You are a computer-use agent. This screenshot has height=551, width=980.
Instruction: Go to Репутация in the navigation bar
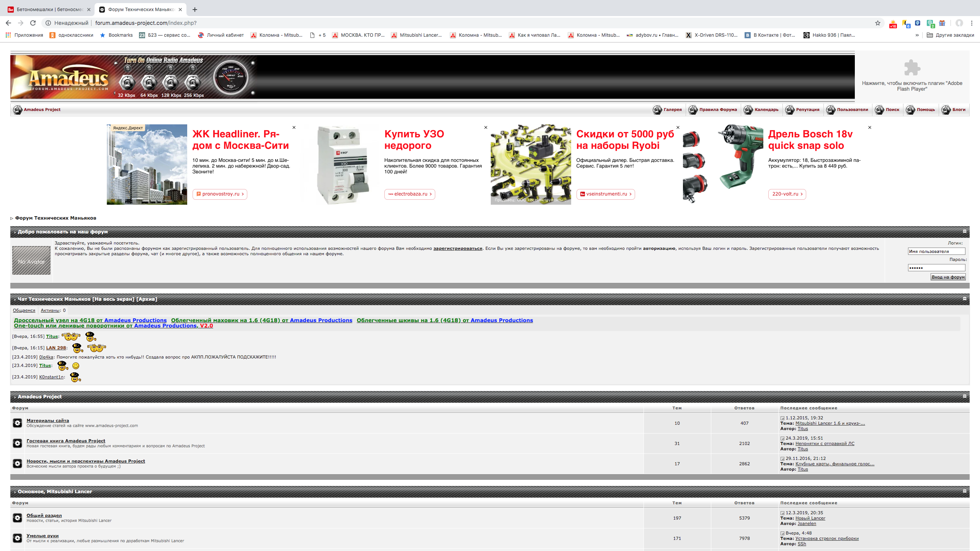click(x=802, y=110)
